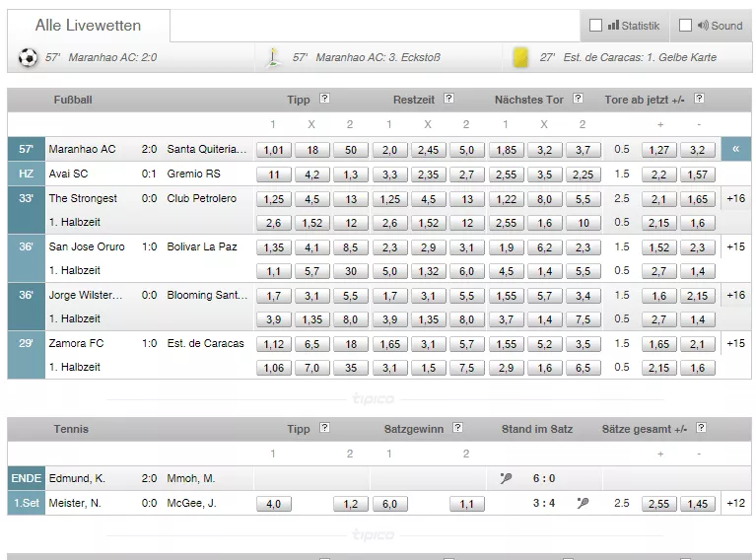Click the corner flag Eckstoß icon
756x560 pixels.
273,57
